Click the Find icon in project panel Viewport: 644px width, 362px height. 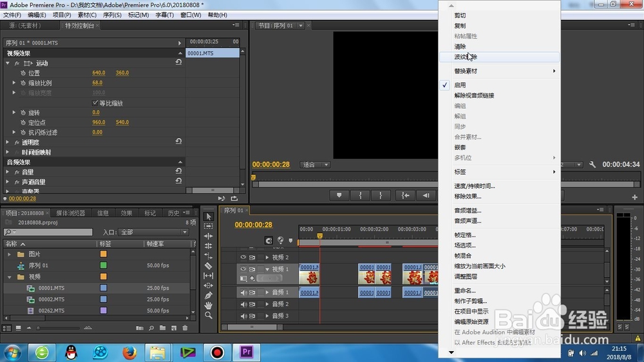point(151,328)
